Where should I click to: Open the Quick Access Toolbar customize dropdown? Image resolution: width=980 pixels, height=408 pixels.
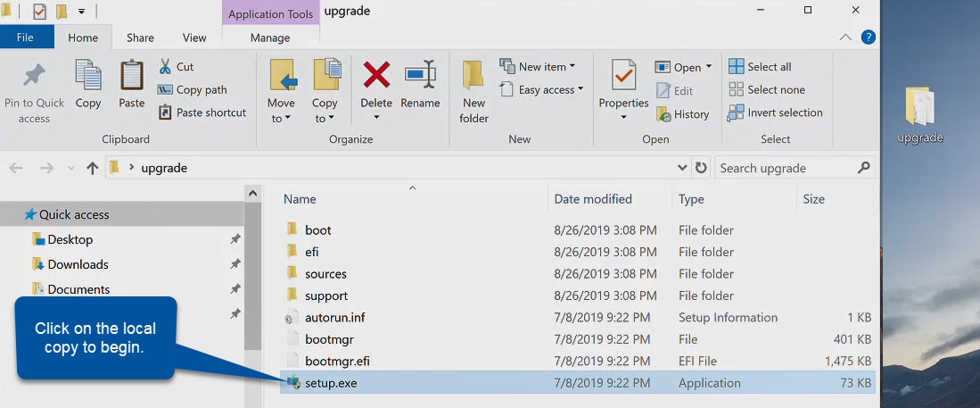click(81, 12)
